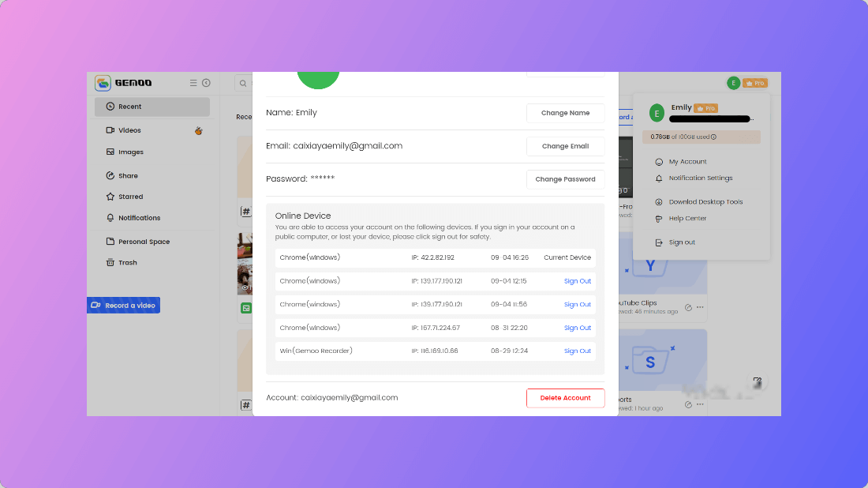Image resolution: width=868 pixels, height=488 pixels.
Task: Select My Account from profile menu
Action: point(687,162)
